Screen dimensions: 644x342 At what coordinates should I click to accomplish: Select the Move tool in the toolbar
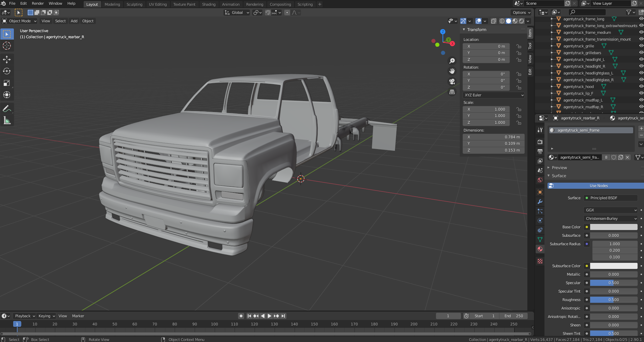[7, 60]
